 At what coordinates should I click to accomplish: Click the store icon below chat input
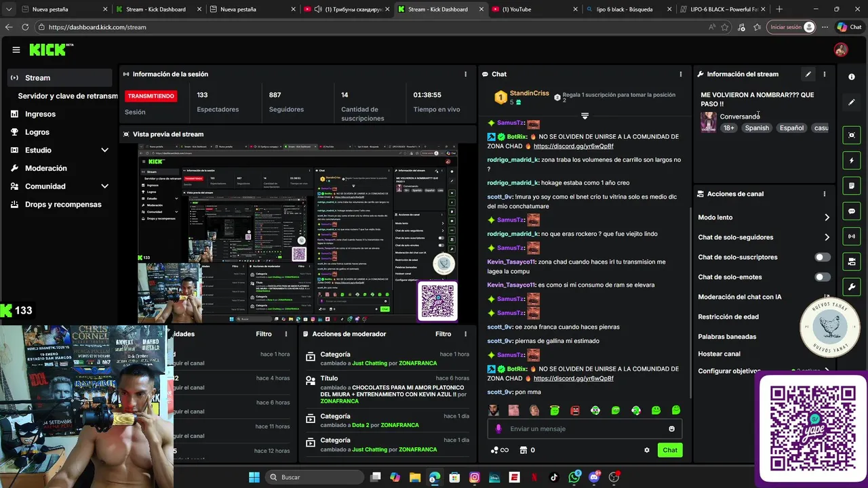[x=523, y=450]
